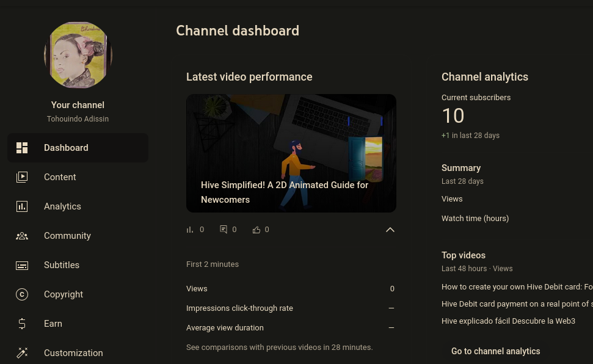
Task: Open the Hive Simplified video thumbnail
Action: click(x=291, y=153)
